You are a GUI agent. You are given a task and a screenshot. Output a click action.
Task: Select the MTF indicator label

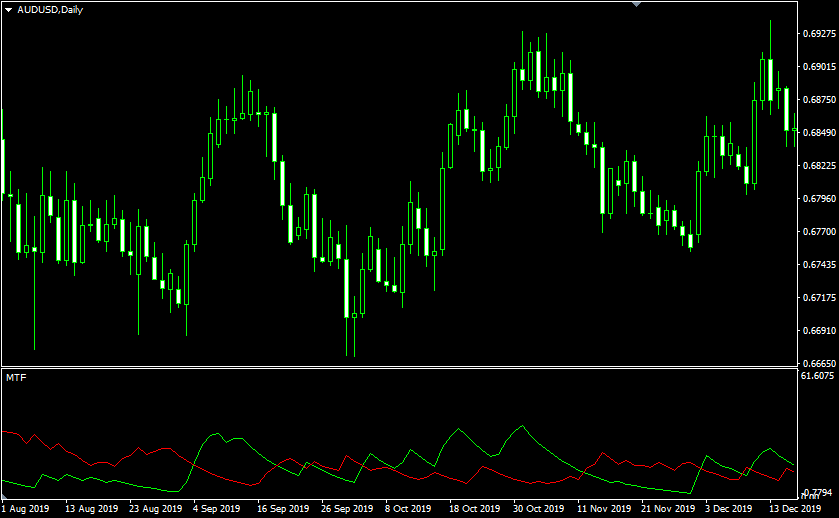tap(16, 378)
